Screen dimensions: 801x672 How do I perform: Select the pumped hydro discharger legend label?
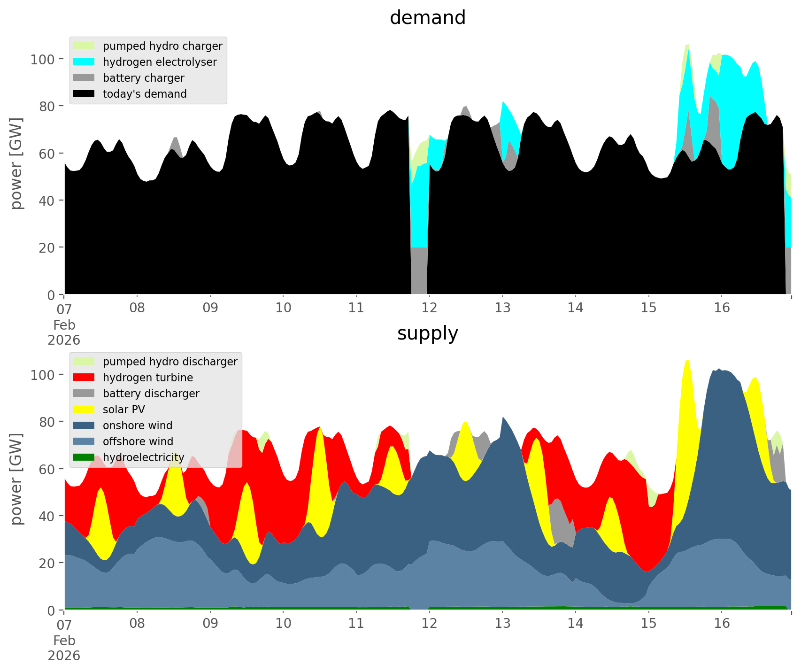170,362
